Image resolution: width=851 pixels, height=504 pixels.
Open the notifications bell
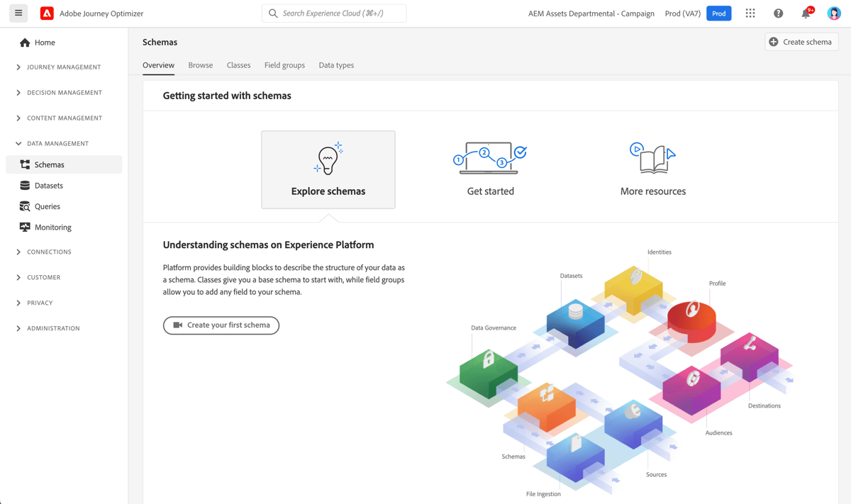[806, 13]
